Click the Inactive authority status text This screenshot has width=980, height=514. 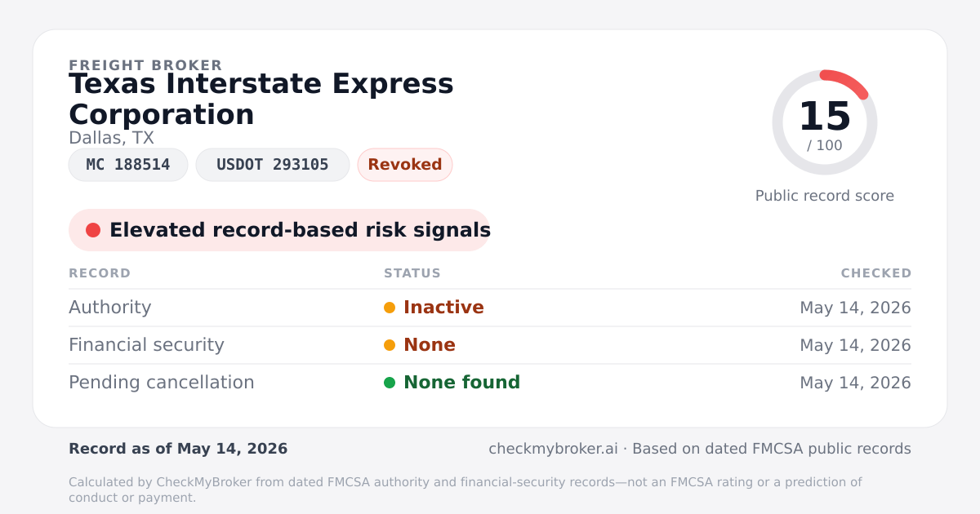tap(443, 308)
